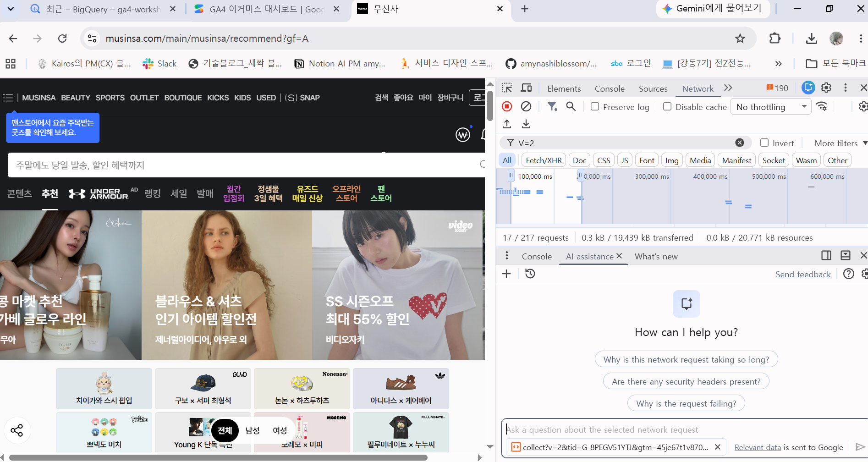This screenshot has height=462, width=868.
Task: Select the CSS request type filter
Action: 604,160
